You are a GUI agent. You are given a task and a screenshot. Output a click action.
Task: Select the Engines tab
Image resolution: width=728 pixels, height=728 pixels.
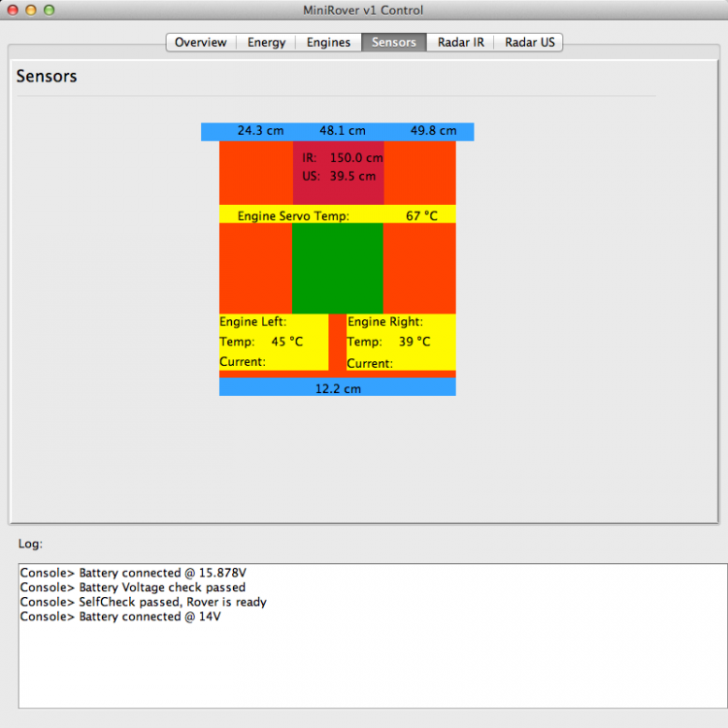(x=328, y=43)
